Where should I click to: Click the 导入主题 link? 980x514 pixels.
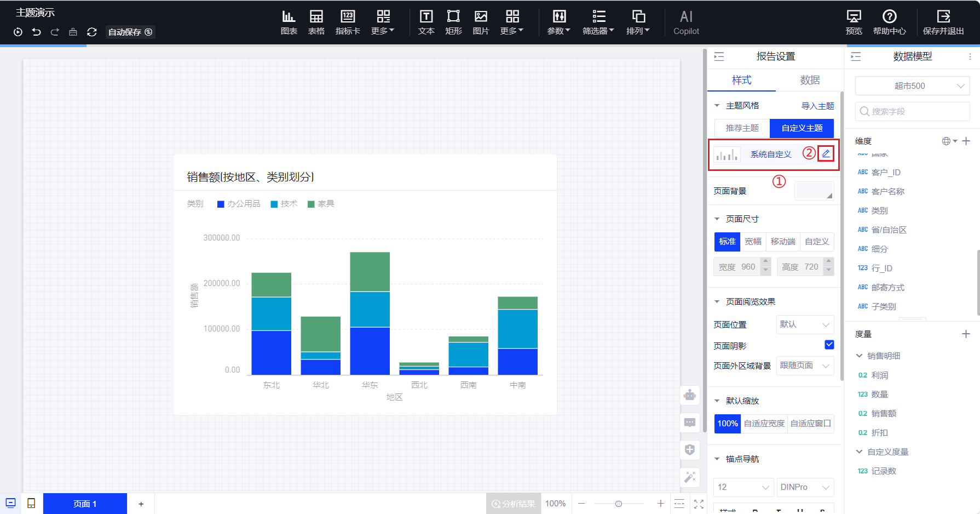[x=817, y=106]
